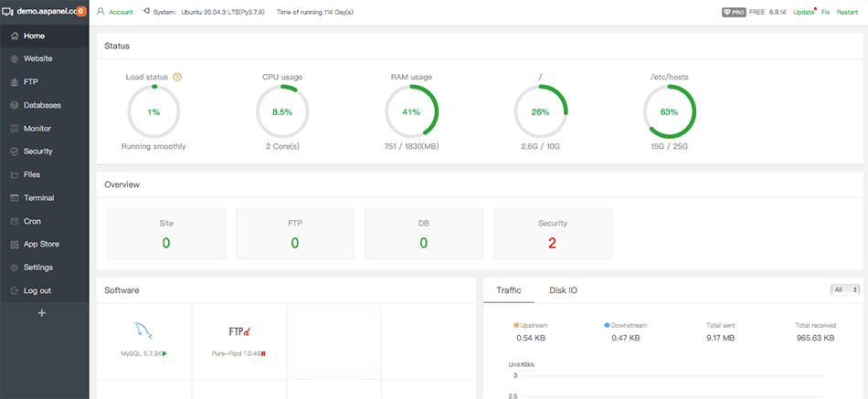Open the All traffic dropdown
This screenshot has height=399, width=868.
point(844,289)
